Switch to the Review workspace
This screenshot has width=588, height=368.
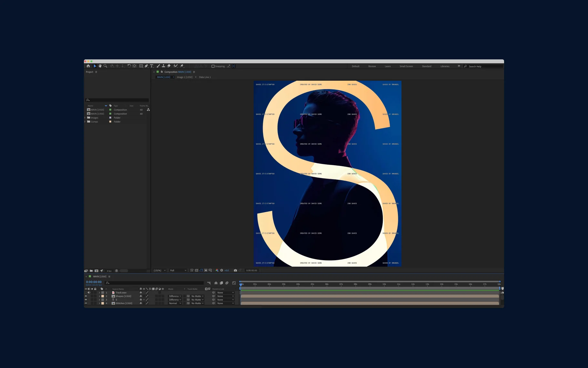coord(372,66)
